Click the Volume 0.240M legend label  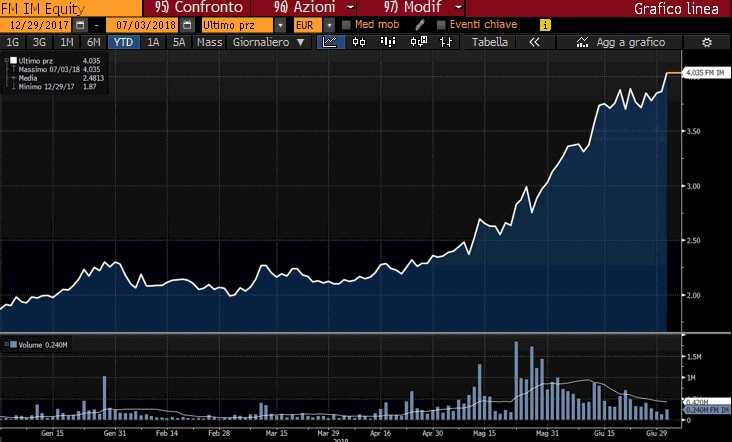[42, 345]
